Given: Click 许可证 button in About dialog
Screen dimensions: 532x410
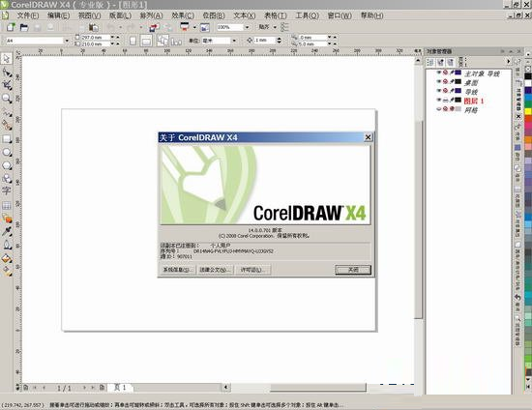Looking at the screenshot, I should point(253,270).
